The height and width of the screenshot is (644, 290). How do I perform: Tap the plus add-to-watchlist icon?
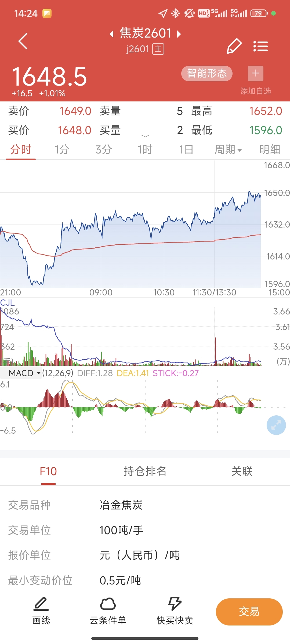point(255,73)
